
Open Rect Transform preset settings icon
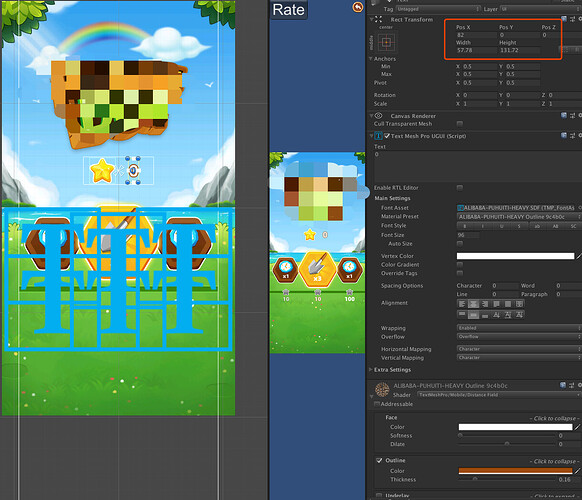pos(572,19)
